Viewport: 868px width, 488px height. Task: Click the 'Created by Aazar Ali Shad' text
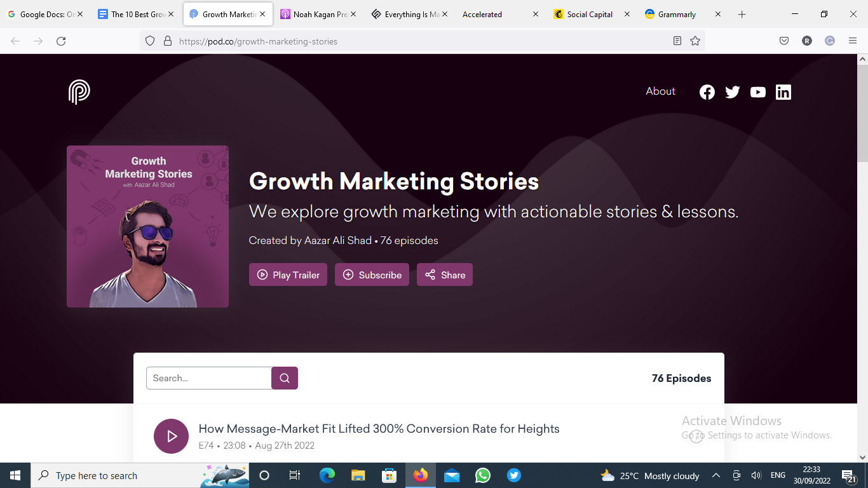pyautogui.click(x=310, y=240)
